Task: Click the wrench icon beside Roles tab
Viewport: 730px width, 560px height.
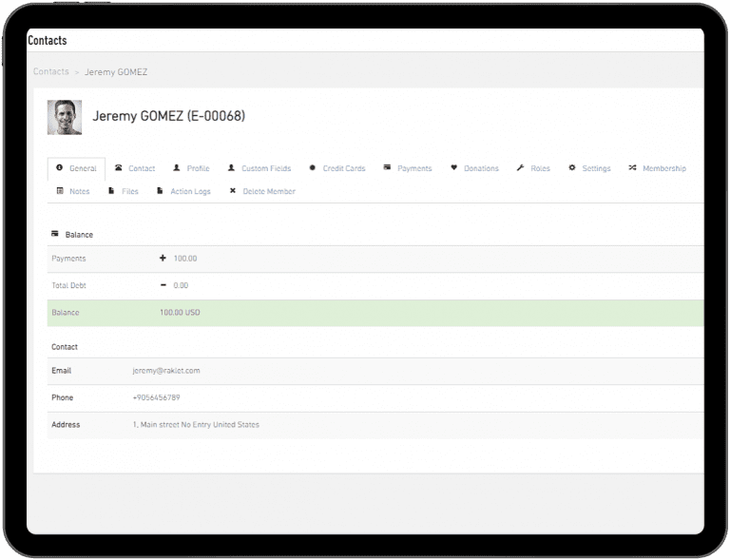Action: (520, 168)
